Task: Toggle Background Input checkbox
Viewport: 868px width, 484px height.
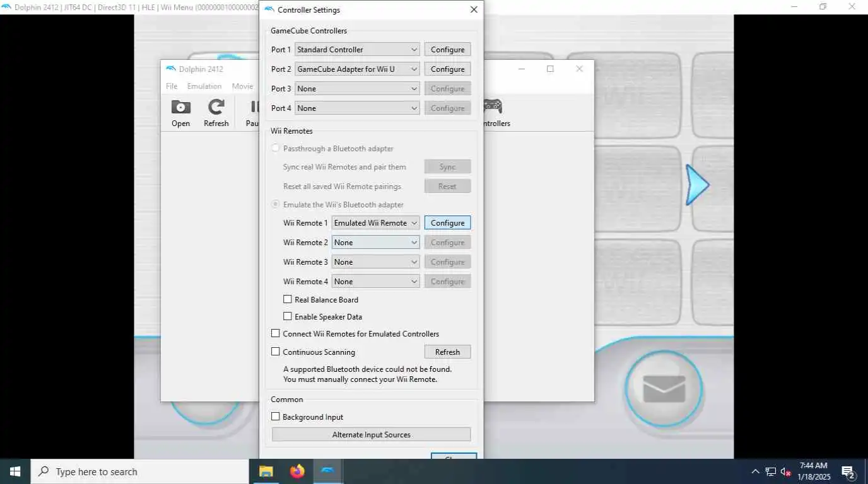Action: coord(276,417)
